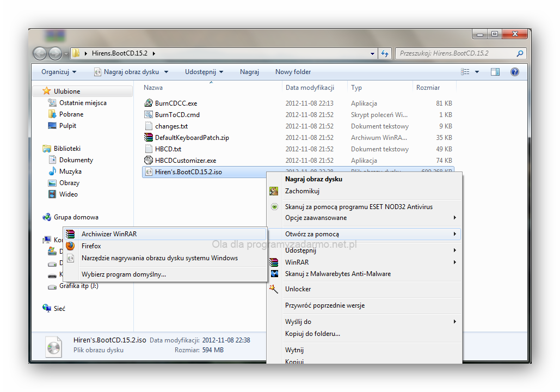Open with Firefox
The height and width of the screenshot is (392, 560).
click(165, 246)
